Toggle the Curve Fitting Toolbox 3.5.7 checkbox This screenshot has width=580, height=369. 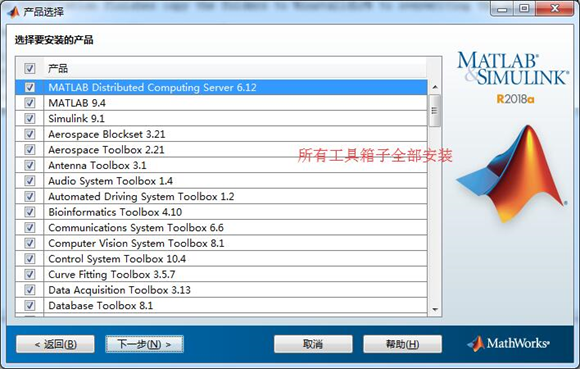click(30, 274)
